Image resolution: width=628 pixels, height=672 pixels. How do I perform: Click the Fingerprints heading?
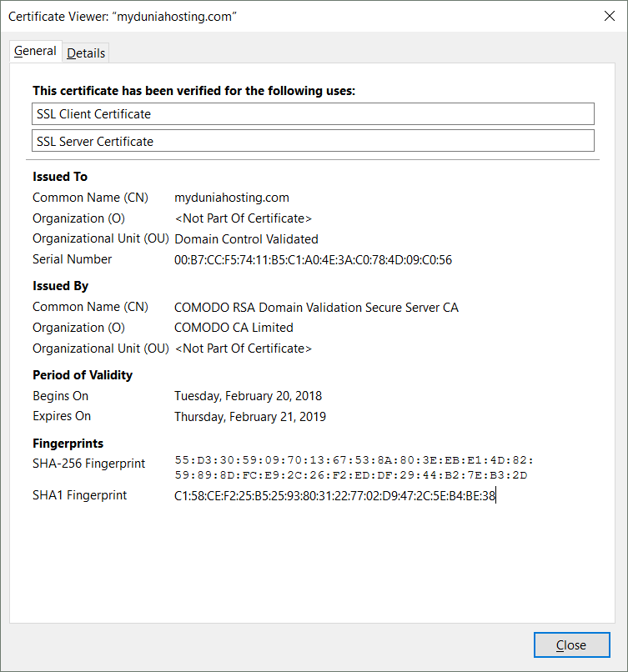click(68, 444)
